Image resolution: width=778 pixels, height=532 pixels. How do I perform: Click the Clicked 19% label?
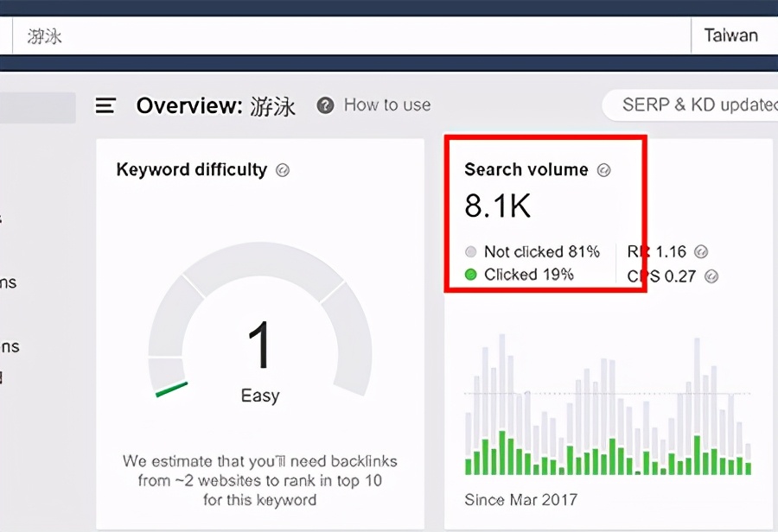[529, 274]
